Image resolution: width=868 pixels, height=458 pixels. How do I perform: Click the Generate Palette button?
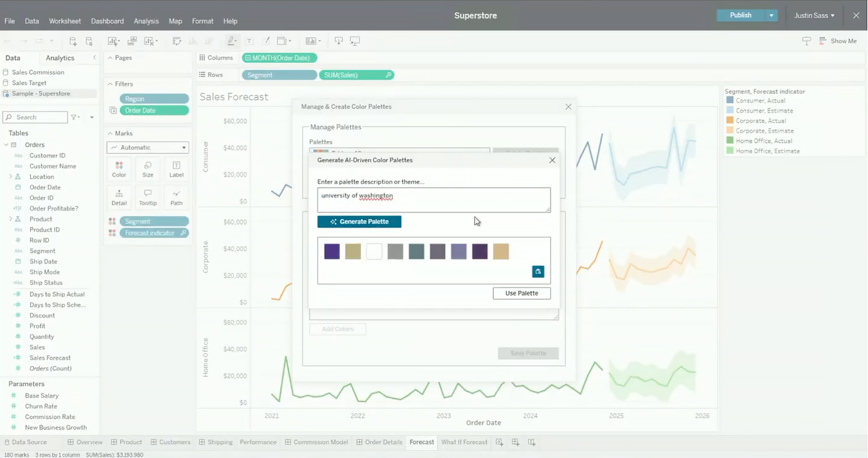(x=359, y=222)
